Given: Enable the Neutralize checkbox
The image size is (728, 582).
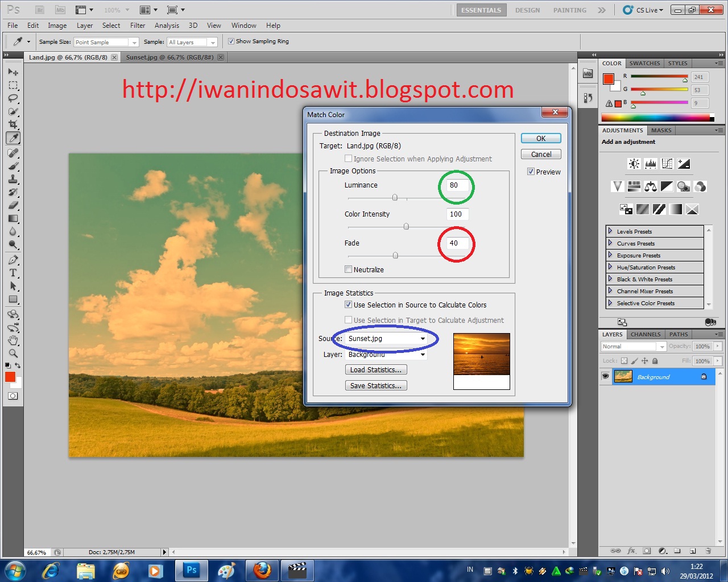Looking at the screenshot, I should (348, 269).
